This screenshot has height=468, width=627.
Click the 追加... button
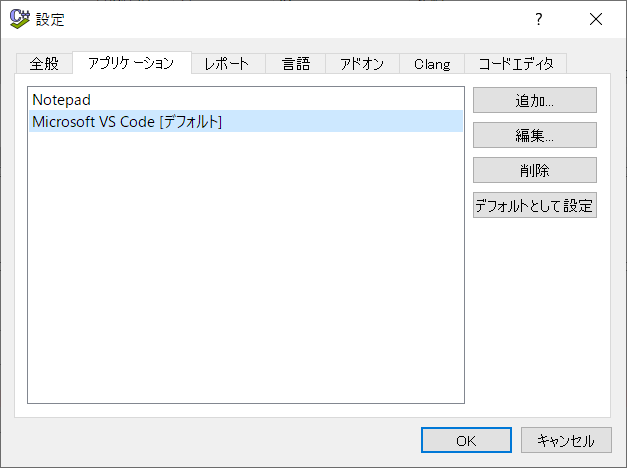[x=535, y=100]
